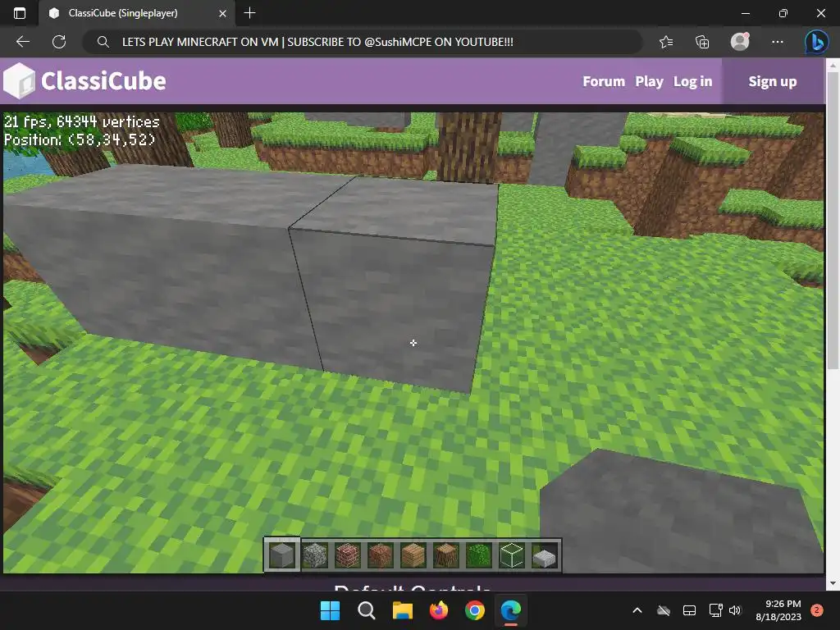Click the Log in link

tap(692, 81)
